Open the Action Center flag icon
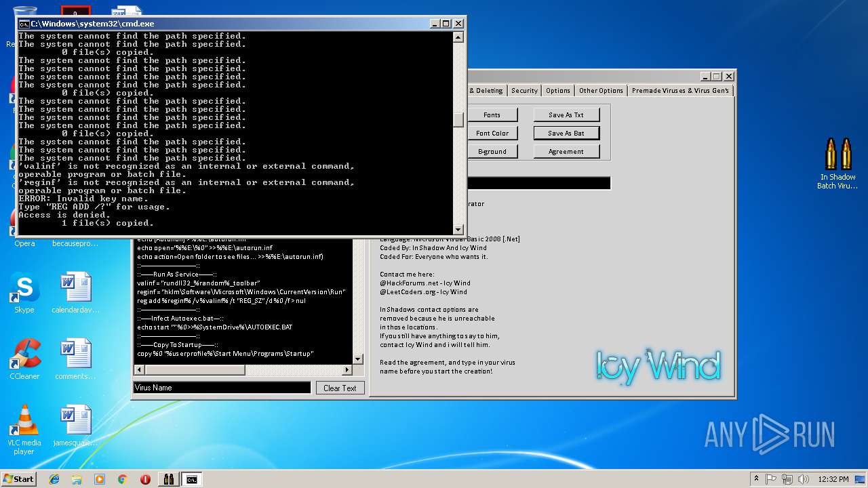This screenshot has height=488, width=868. point(771,479)
